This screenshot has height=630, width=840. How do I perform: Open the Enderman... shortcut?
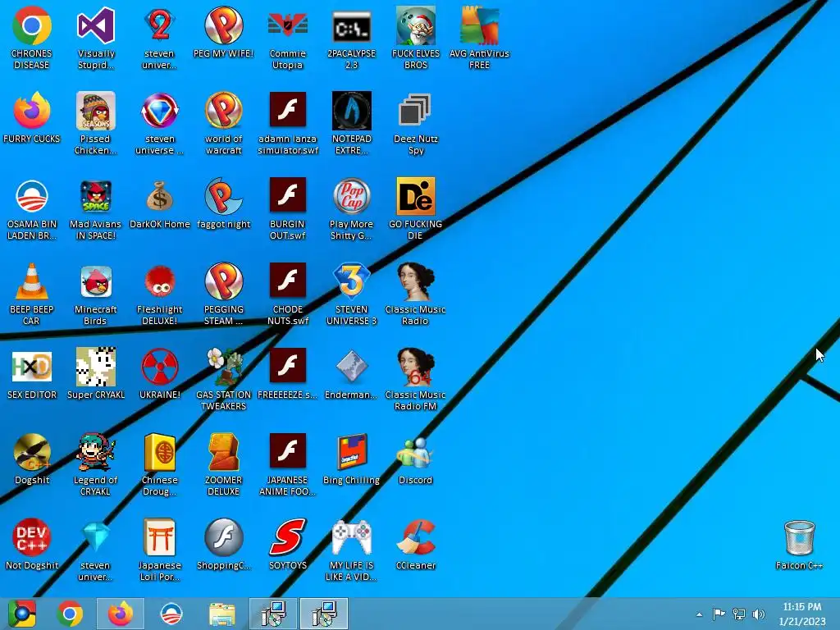tap(351, 367)
